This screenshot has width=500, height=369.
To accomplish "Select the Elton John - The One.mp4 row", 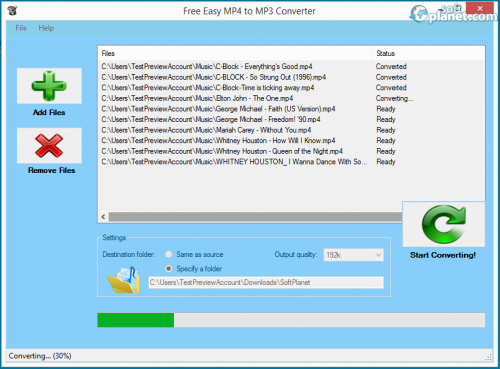I will click(291, 98).
